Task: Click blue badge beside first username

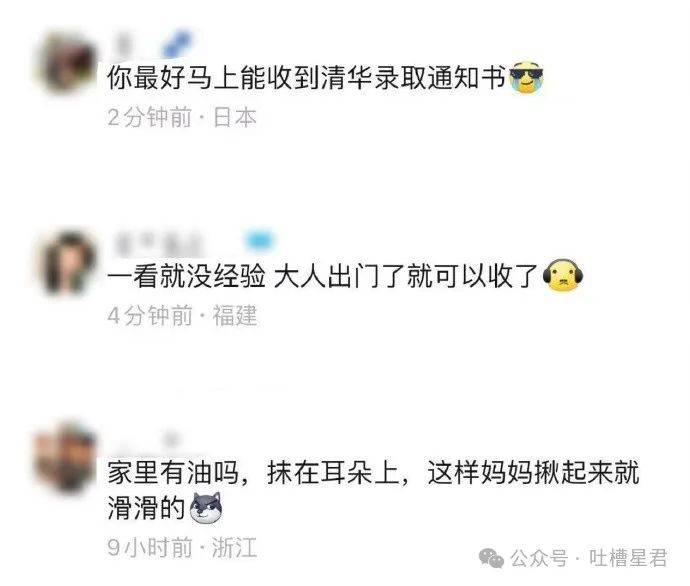Action: [x=177, y=44]
